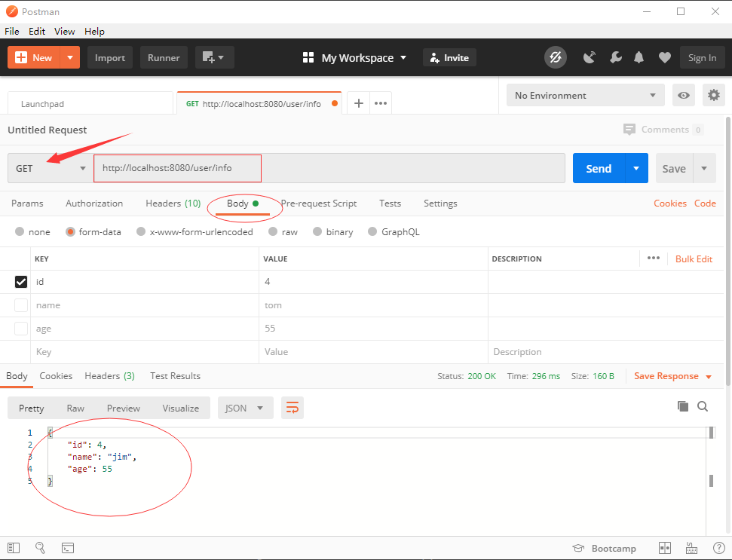Open form-data column options three dots
The height and width of the screenshot is (560, 732).
point(653,258)
